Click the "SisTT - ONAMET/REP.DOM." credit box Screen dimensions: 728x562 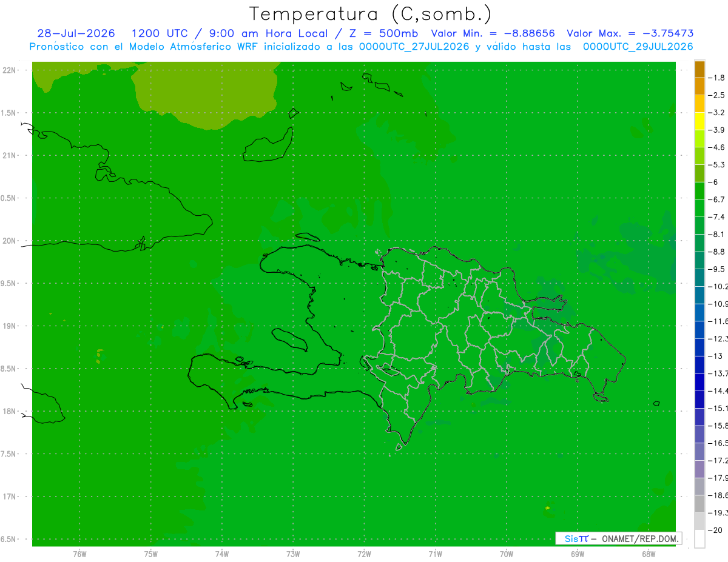click(x=619, y=538)
